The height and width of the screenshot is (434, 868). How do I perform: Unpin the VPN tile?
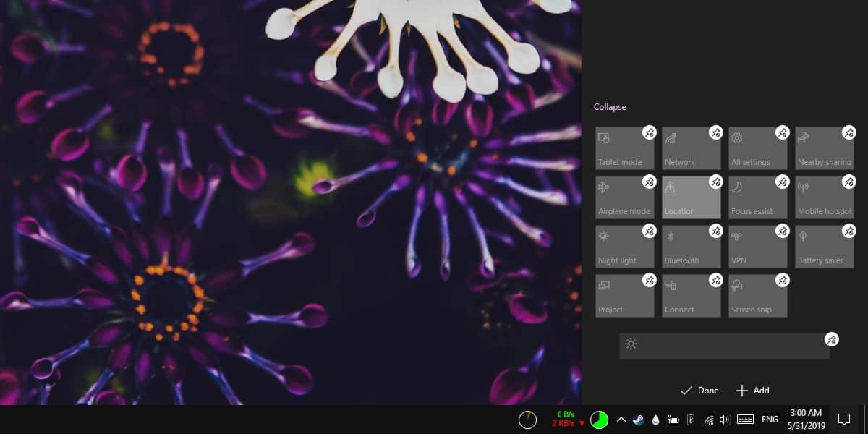point(782,231)
